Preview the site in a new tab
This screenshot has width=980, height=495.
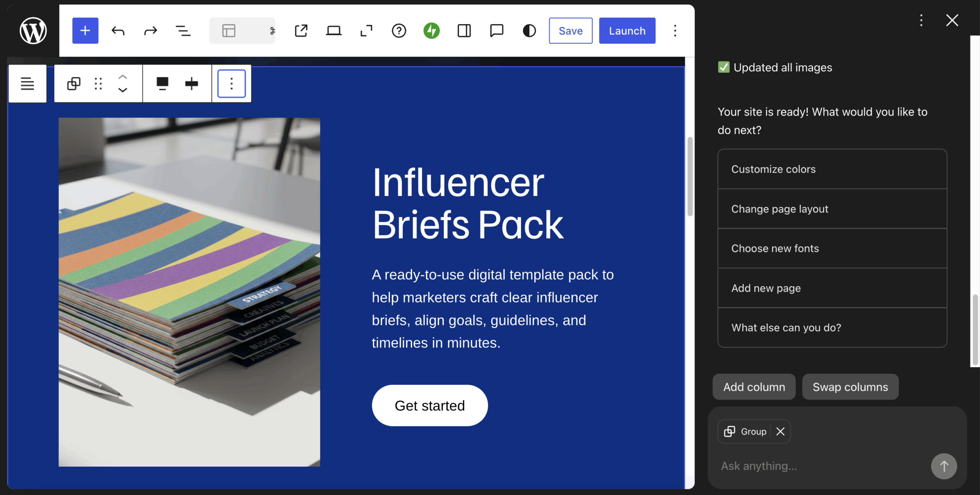[301, 31]
